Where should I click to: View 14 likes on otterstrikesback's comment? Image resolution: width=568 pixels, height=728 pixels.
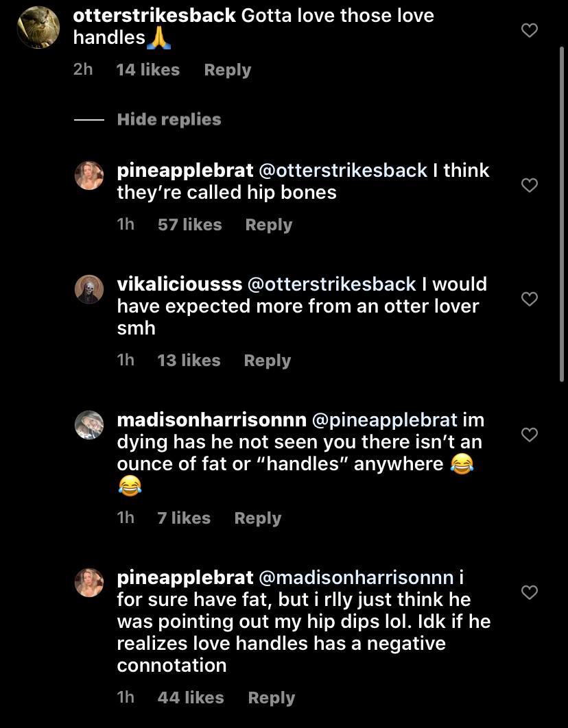147,70
